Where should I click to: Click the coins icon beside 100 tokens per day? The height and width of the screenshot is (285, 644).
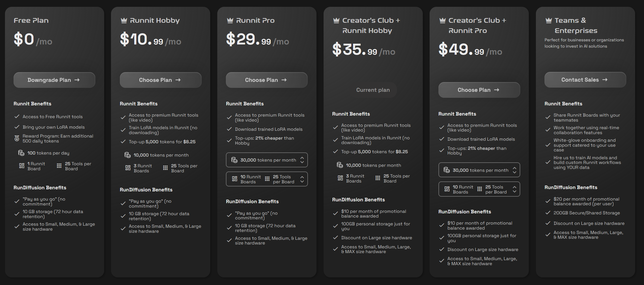pos(21,153)
